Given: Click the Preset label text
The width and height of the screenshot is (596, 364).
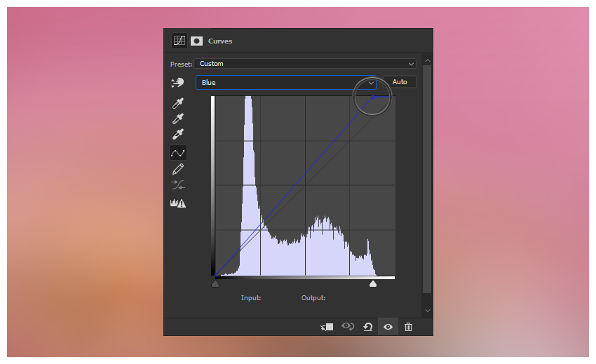Looking at the screenshot, I should 181,65.
